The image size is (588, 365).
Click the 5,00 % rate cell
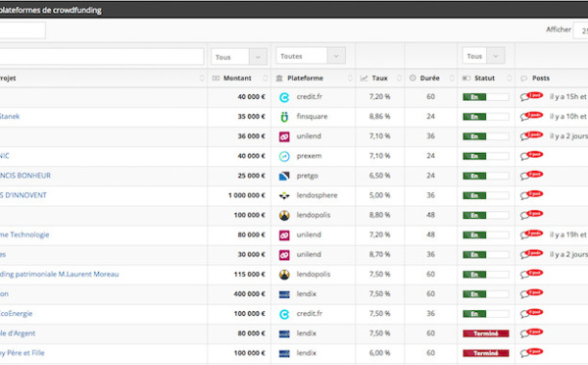click(379, 195)
